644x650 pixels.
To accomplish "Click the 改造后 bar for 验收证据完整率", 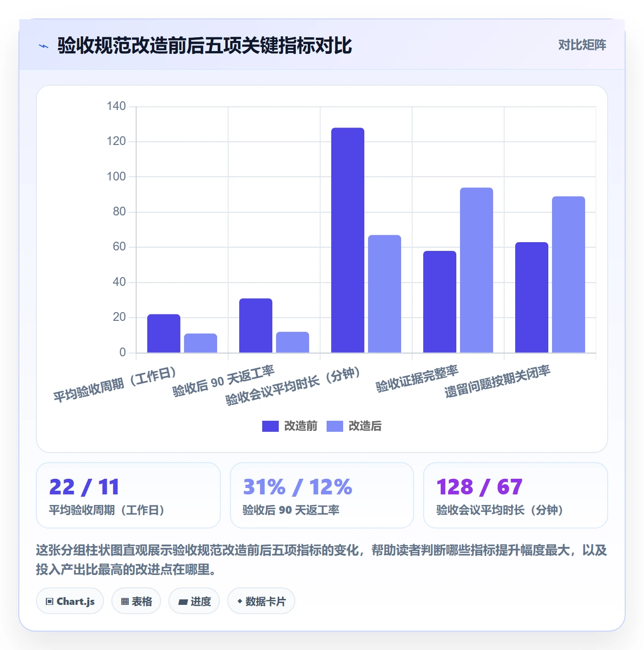I will coord(477,270).
